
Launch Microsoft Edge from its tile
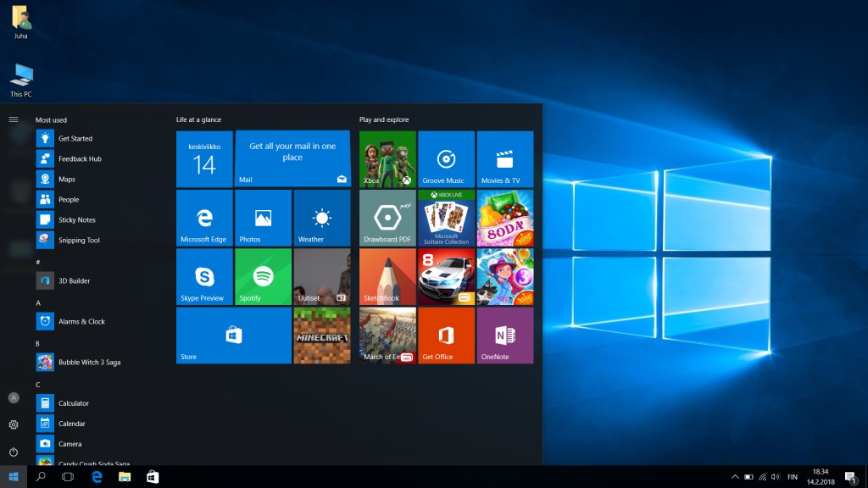(x=204, y=218)
